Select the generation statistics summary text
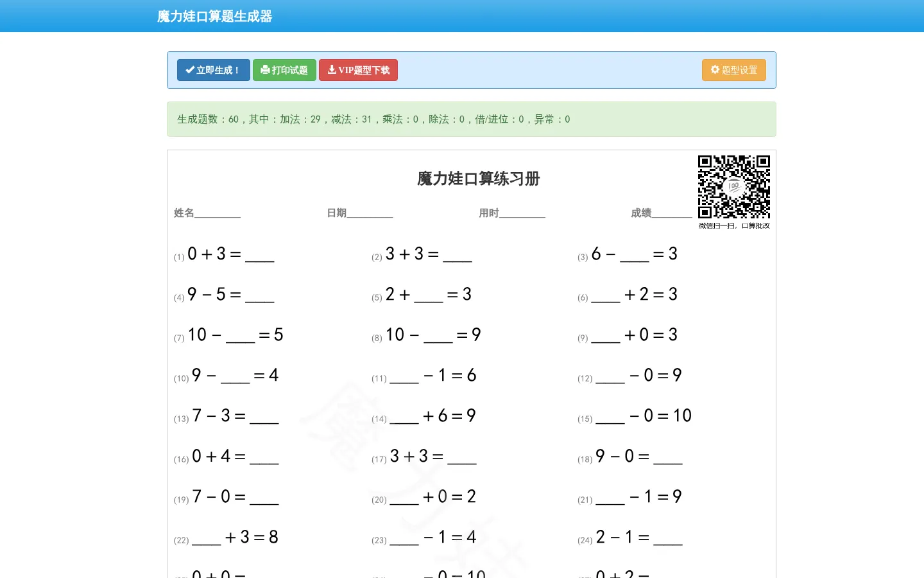This screenshot has height=578, width=924. pos(373,119)
